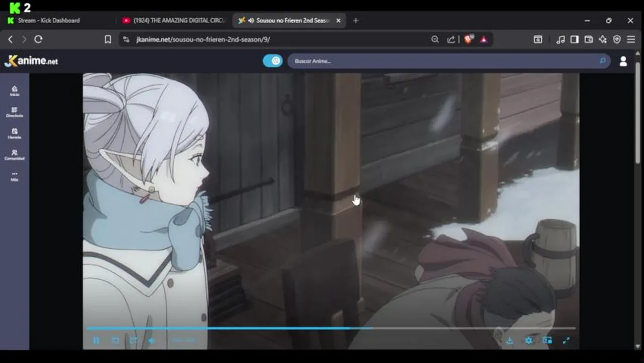
Task: Click the JKanime.net logo
Action: [x=31, y=60]
